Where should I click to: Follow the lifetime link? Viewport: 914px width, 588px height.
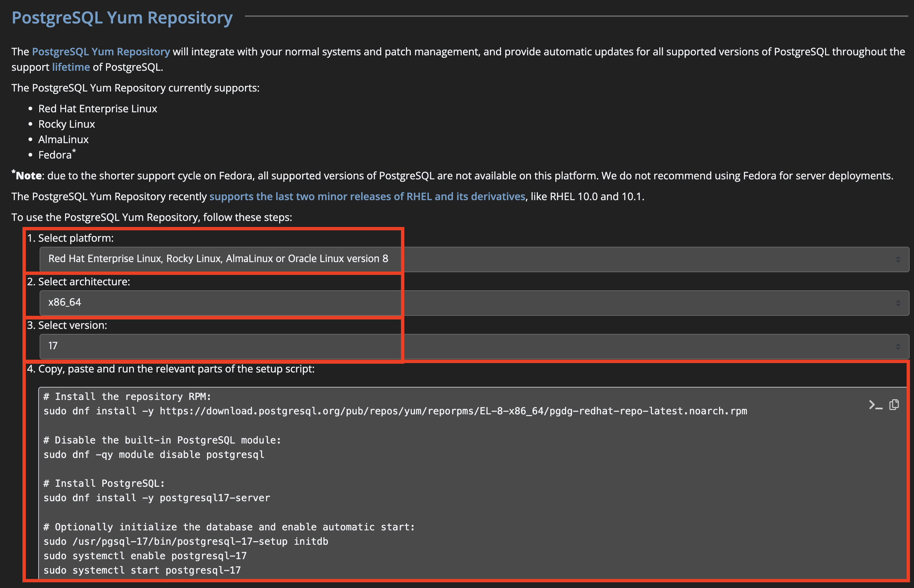point(71,67)
